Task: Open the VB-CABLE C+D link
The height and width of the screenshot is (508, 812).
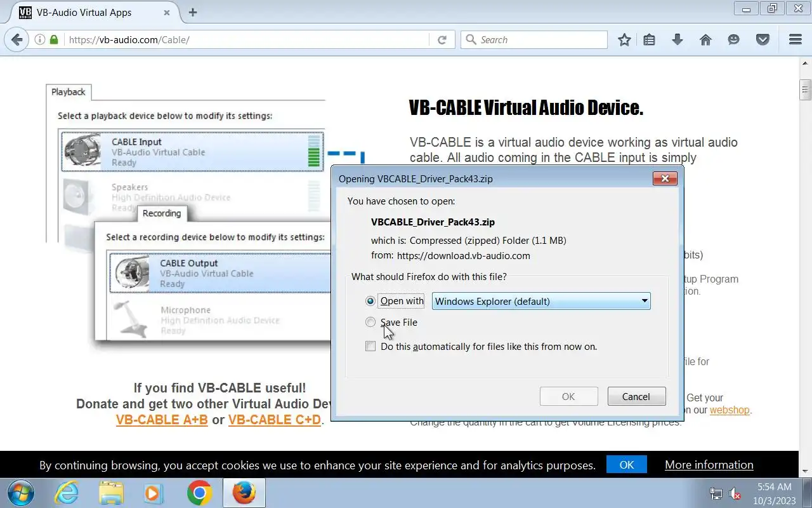Action: point(275,420)
